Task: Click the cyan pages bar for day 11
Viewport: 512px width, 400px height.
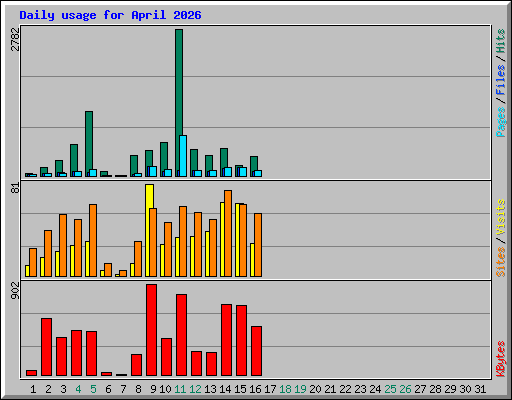Action: pyautogui.click(x=183, y=156)
